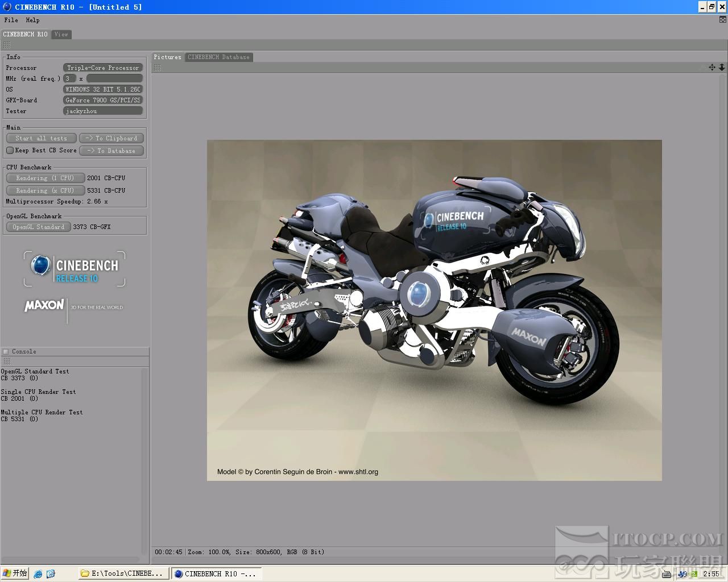The width and height of the screenshot is (728, 582).
Task: Click the CINEBENCH R10 taskbar button
Action: tap(217, 573)
